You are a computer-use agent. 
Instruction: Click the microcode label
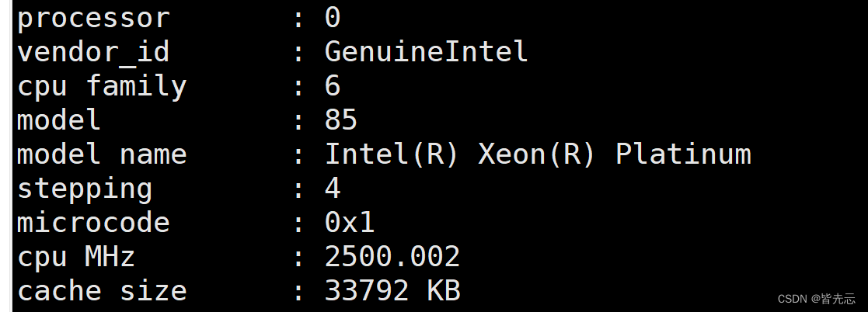tap(93, 223)
